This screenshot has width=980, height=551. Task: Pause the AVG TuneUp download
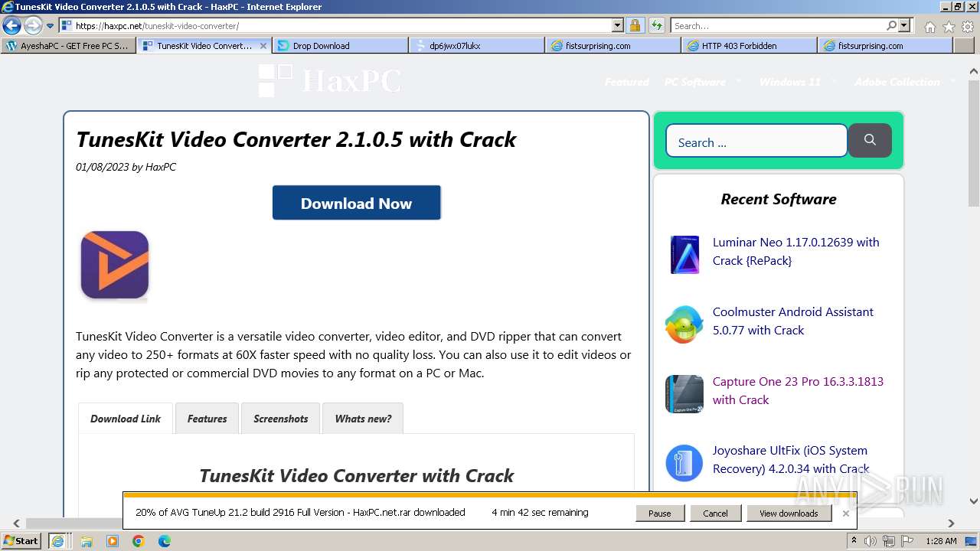[659, 514]
